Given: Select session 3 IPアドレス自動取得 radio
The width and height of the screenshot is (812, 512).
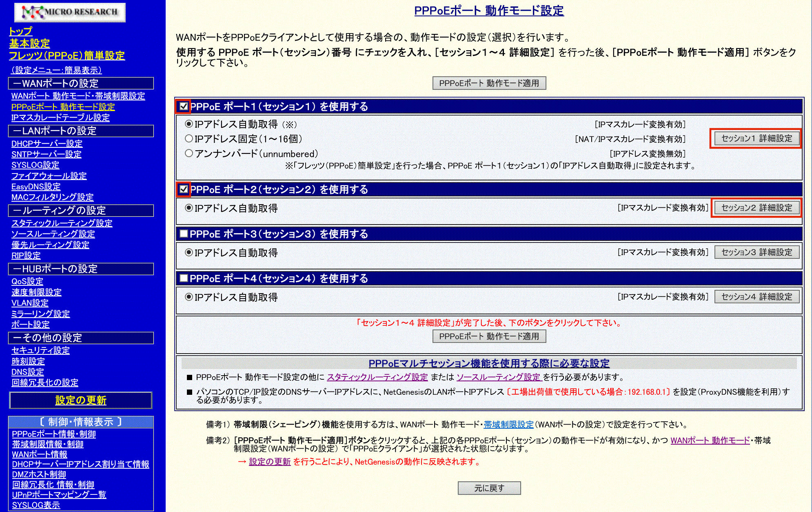Looking at the screenshot, I should 189,252.
